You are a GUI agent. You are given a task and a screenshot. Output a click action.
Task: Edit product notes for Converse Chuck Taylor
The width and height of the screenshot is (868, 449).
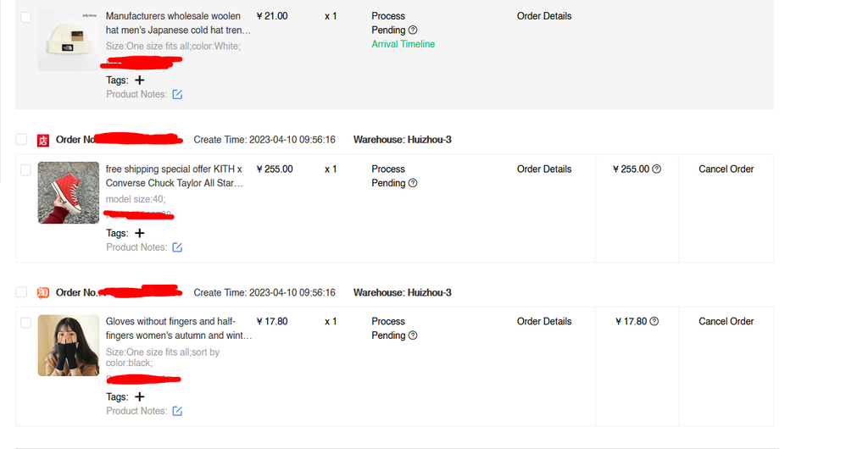177,247
